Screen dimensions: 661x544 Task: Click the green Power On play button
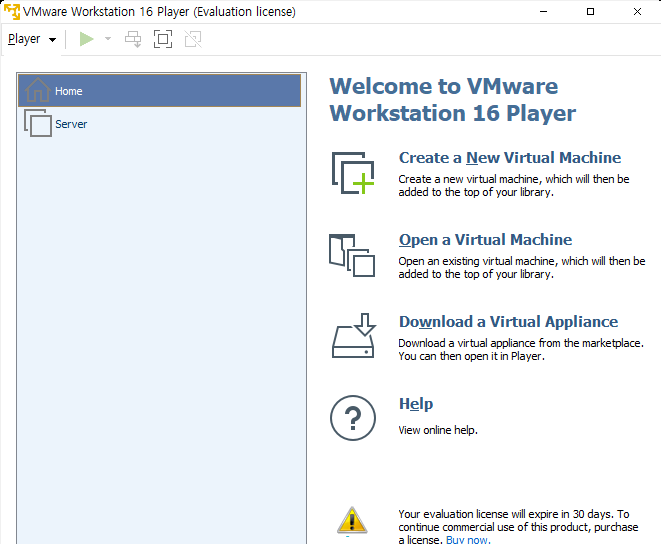pyautogui.click(x=86, y=39)
